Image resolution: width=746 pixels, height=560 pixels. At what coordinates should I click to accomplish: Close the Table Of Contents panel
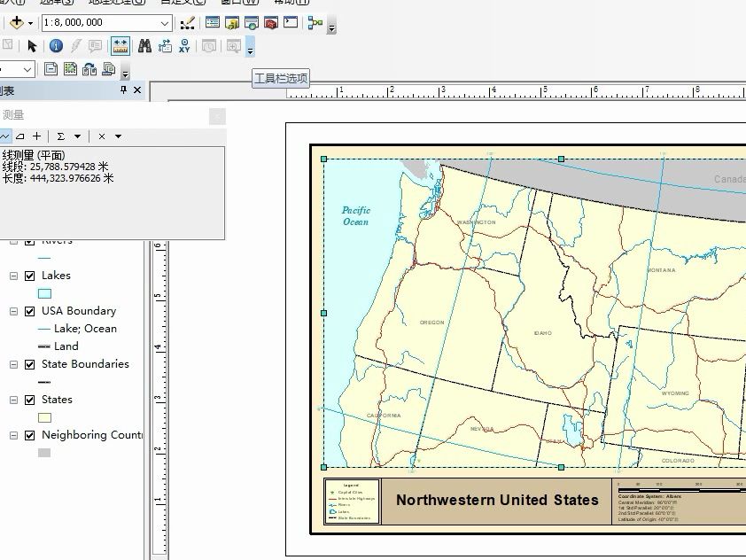[x=137, y=89]
